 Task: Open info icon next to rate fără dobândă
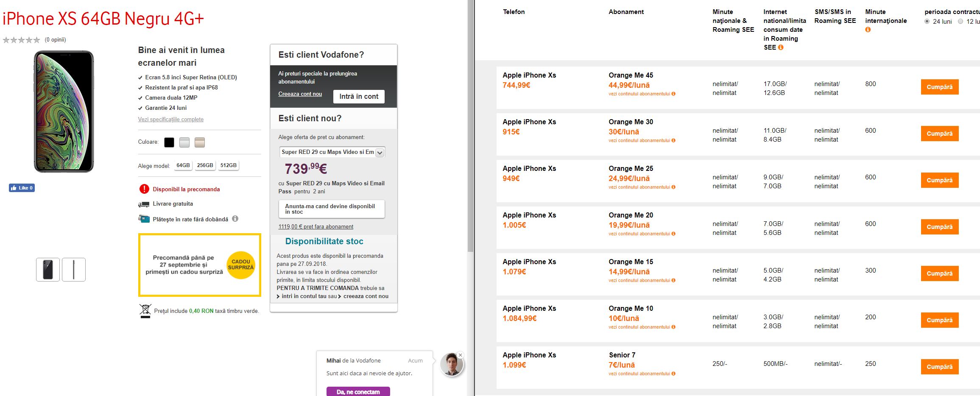235,219
